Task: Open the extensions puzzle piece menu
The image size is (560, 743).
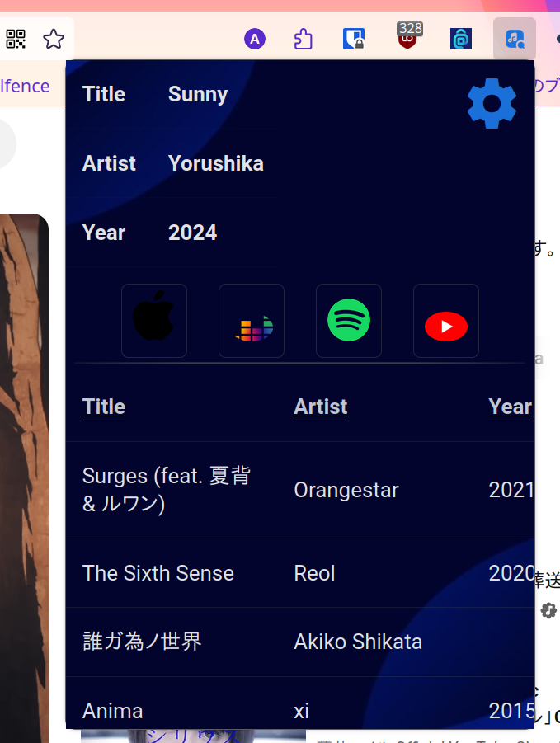Action: coord(304,39)
